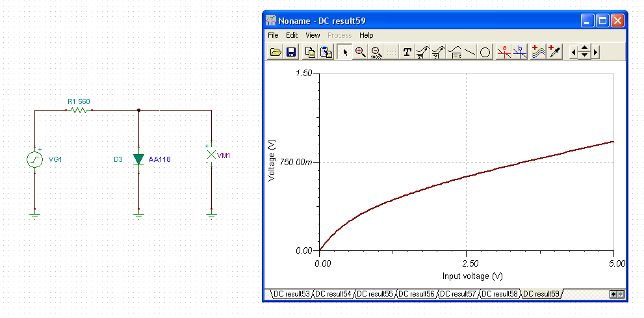Click the down arrow pan button

(584, 55)
